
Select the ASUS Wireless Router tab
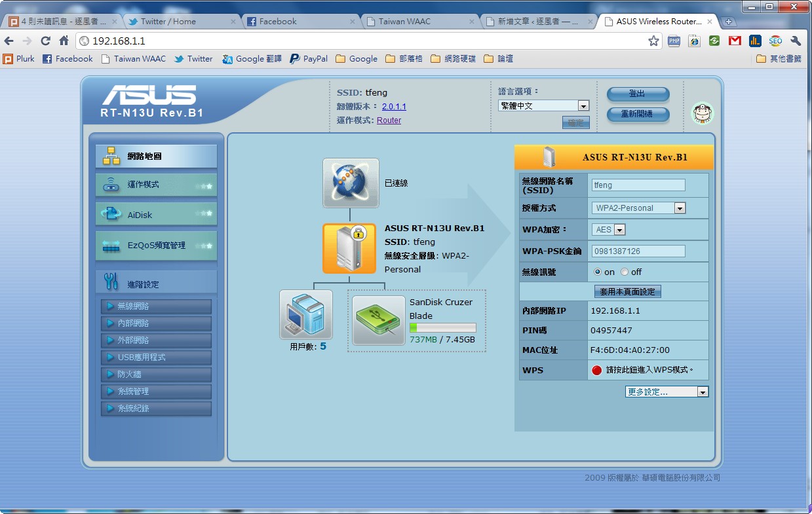[x=659, y=22]
